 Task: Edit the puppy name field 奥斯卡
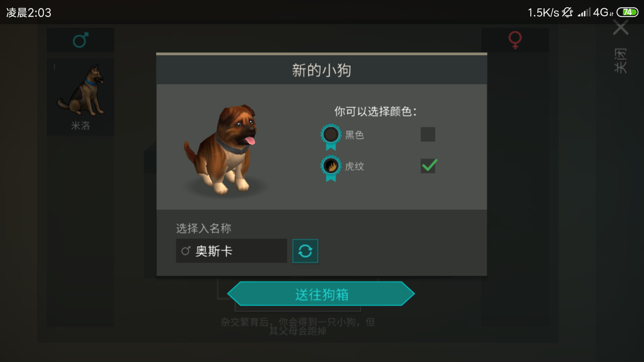[x=231, y=251]
